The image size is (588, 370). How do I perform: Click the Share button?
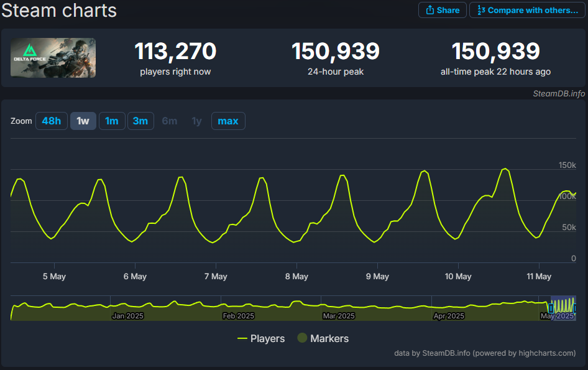(442, 10)
